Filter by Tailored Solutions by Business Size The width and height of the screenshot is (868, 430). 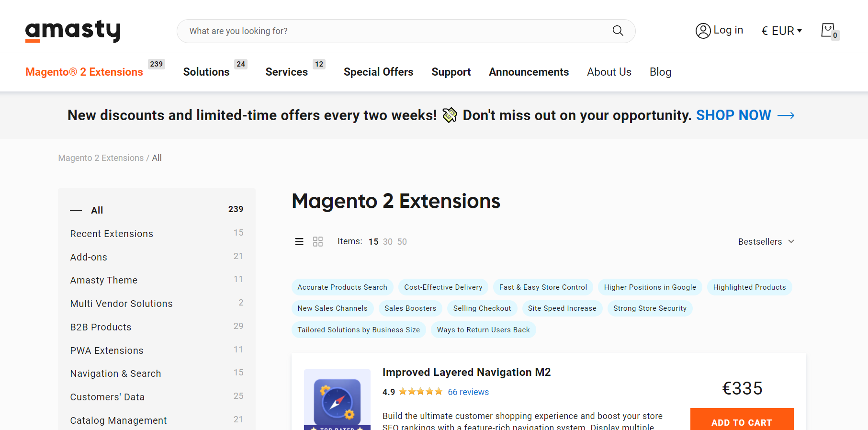tap(359, 330)
